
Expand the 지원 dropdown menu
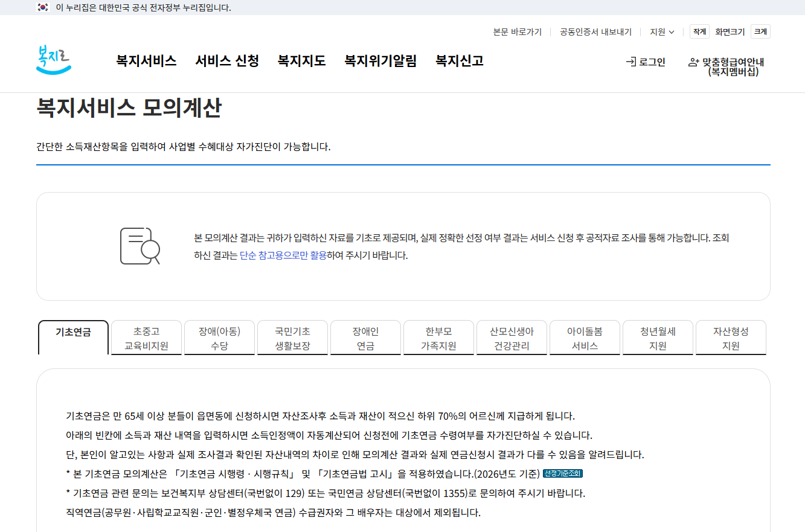pos(662,32)
